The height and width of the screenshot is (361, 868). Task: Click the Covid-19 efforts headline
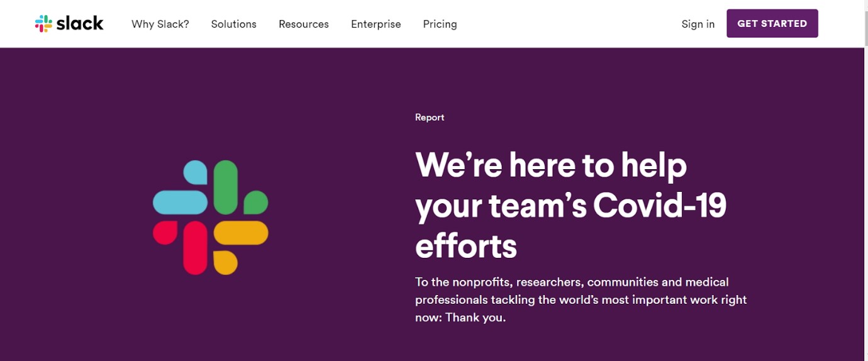570,205
